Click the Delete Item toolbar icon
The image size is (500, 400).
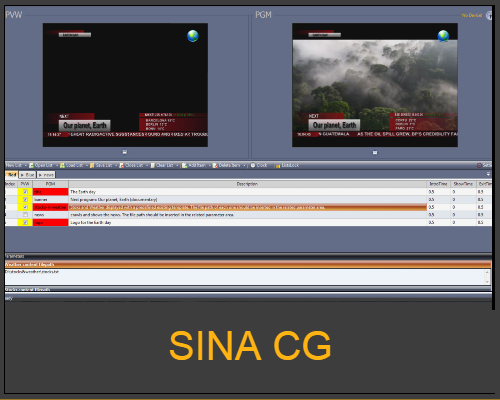pos(215,166)
